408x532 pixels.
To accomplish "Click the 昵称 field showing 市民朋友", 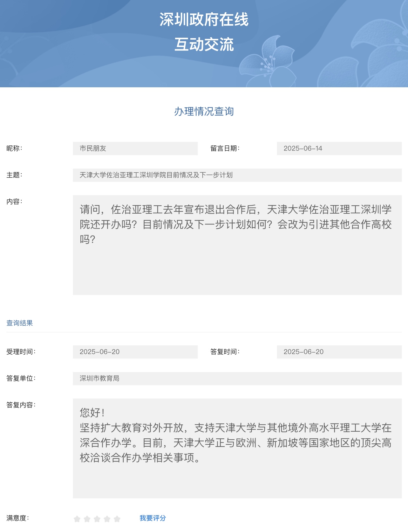I will click(x=135, y=149).
